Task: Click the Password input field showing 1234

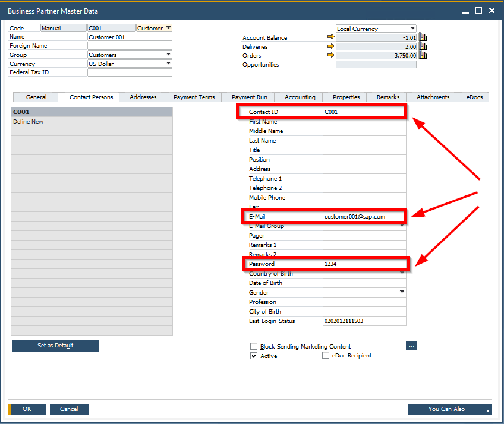Action: [x=364, y=264]
